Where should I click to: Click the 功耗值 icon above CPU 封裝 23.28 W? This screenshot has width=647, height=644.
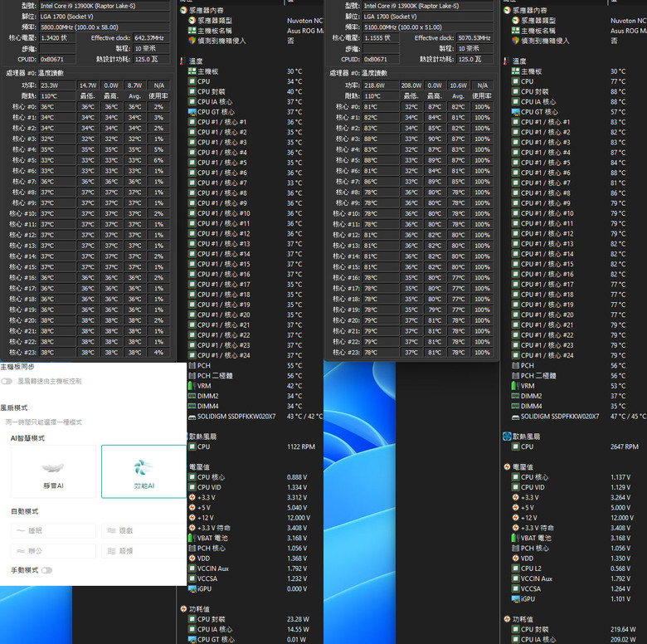[183, 609]
